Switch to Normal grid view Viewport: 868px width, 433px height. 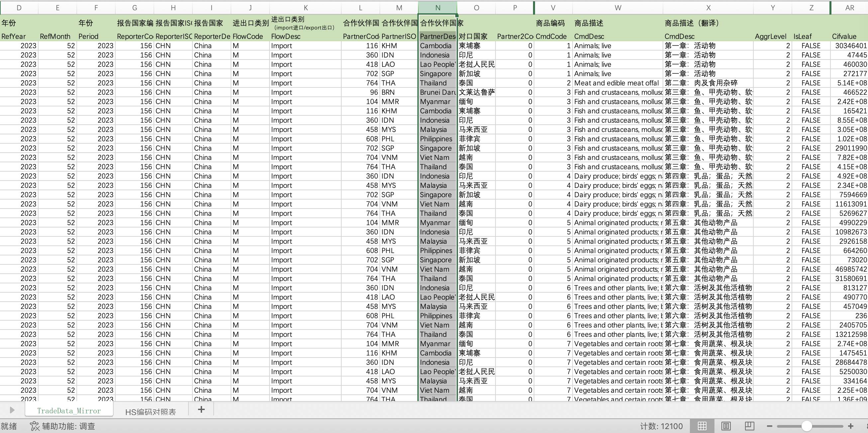point(702,426)
